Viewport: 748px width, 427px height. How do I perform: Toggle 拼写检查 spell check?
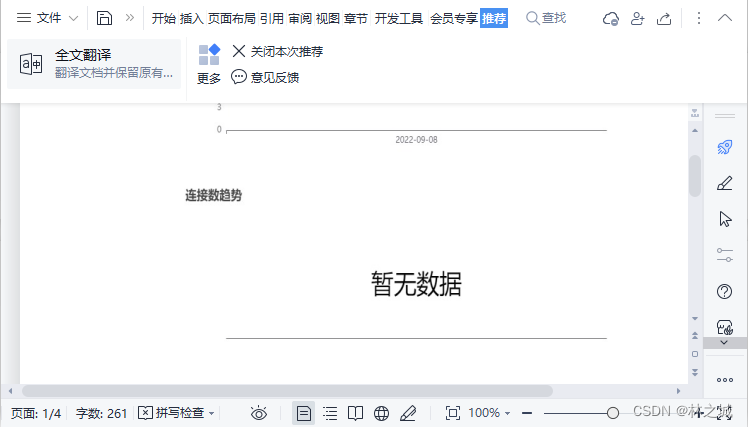click(171, 413)
